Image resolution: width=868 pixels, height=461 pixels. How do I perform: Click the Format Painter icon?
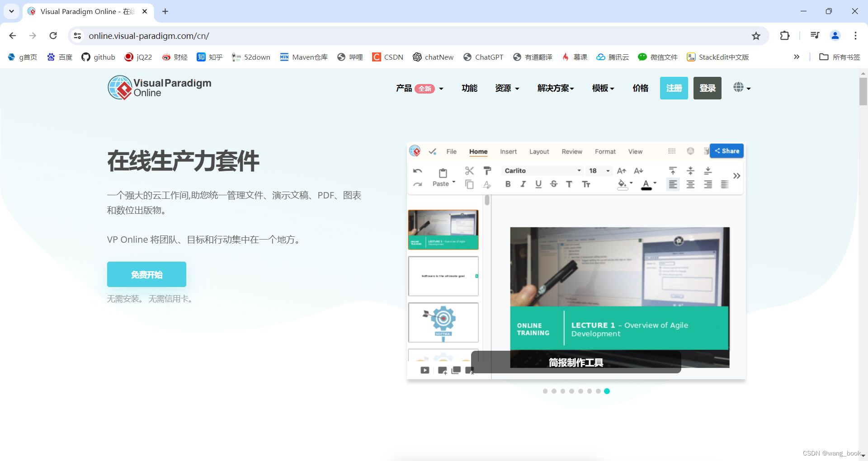487,171
